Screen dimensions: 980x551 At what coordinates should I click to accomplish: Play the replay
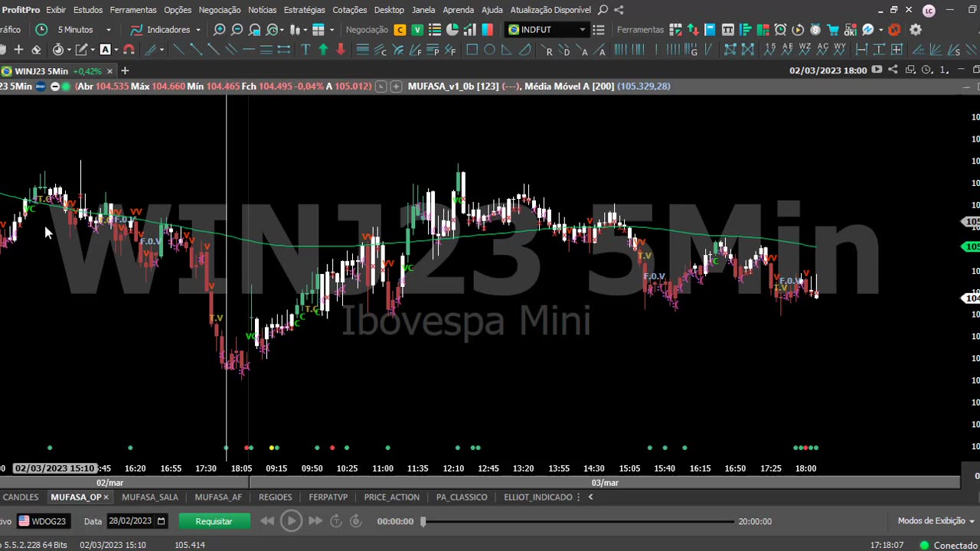click(x=291, y=521)
